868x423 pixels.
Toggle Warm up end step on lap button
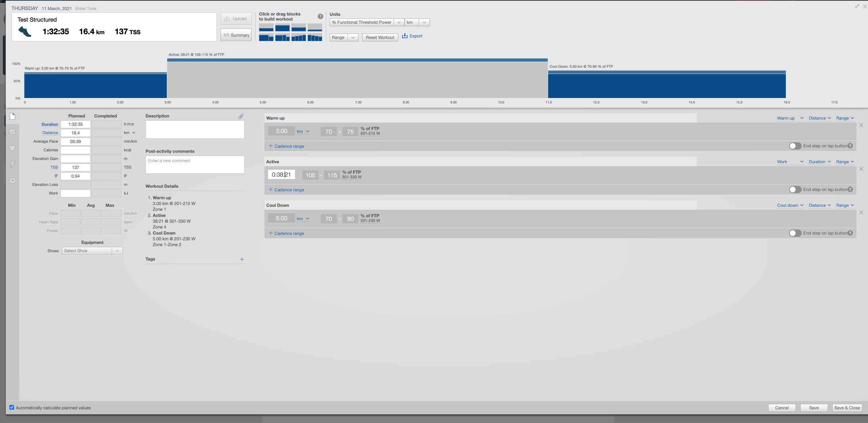pos(794,146)
